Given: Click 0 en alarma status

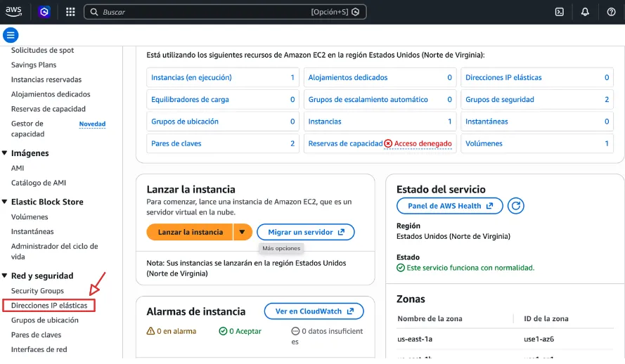Looking at the screenshot, I should [x=172, y=332].
